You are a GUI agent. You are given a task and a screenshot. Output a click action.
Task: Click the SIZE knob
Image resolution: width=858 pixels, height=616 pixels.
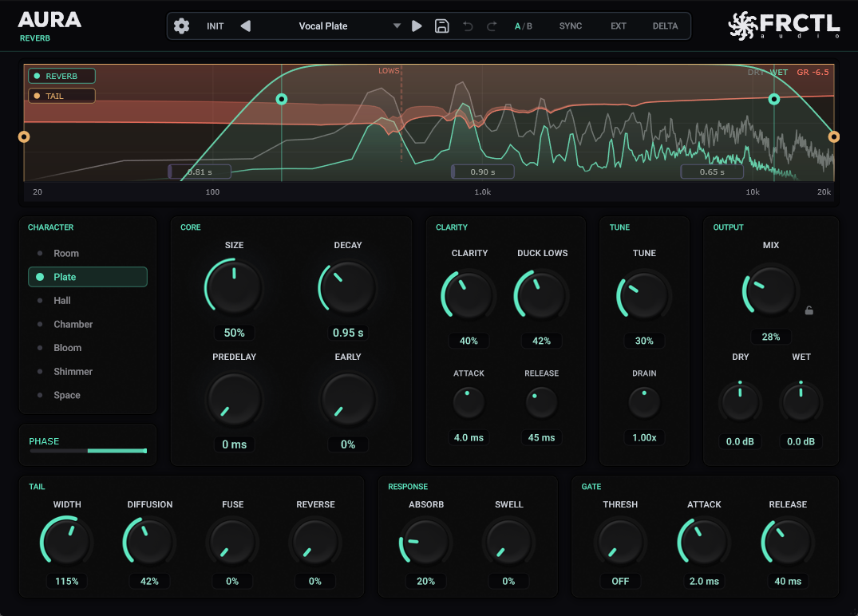[234, 286]
